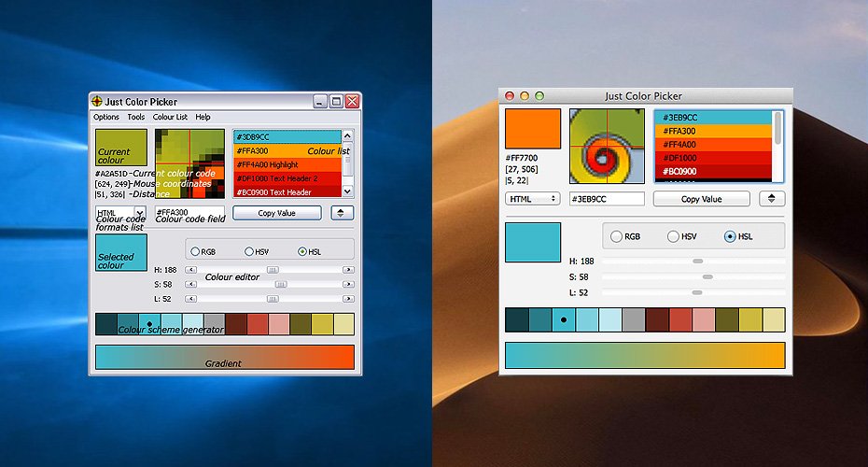Image resolution: width=868 pixels, height=467 pixels.
Task: Select #FFA300 row in Windows colour list
Action: pos(287,150)
